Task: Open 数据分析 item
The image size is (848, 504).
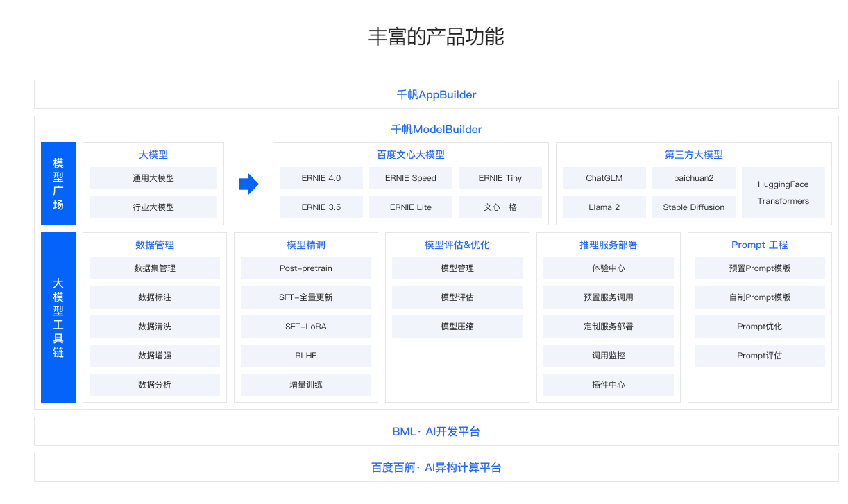Action: [155, 385]
